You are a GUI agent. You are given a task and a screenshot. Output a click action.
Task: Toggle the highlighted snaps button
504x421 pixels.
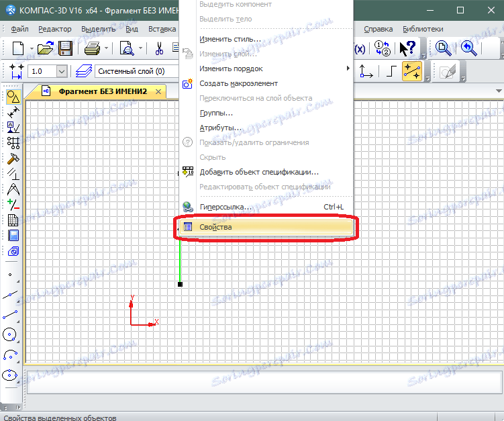coord(412,71)
